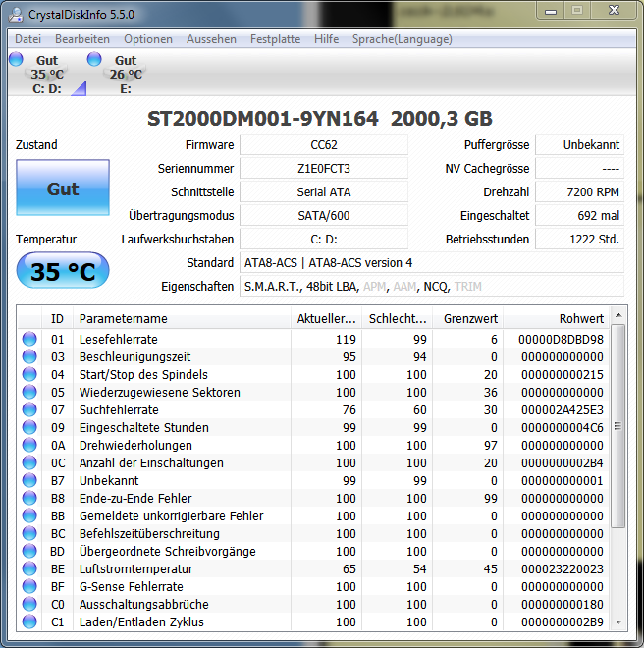
Task: Click status orb of Luftstromtemperatur row
Action: click(29, 568)
